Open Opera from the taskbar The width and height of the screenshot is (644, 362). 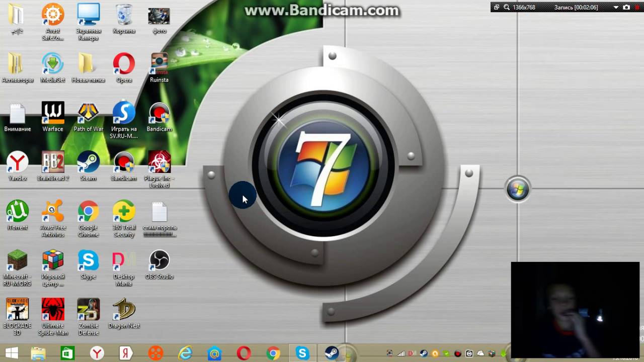tap(244, 353)
